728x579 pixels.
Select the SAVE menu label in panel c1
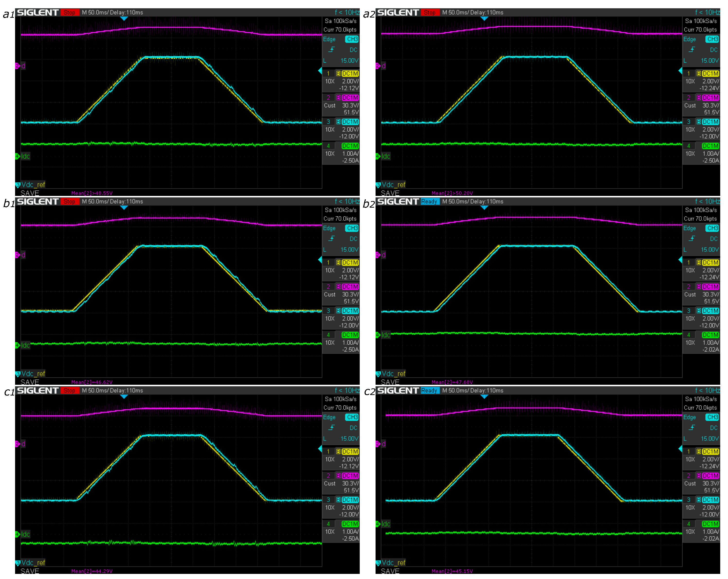pos(30,571)
